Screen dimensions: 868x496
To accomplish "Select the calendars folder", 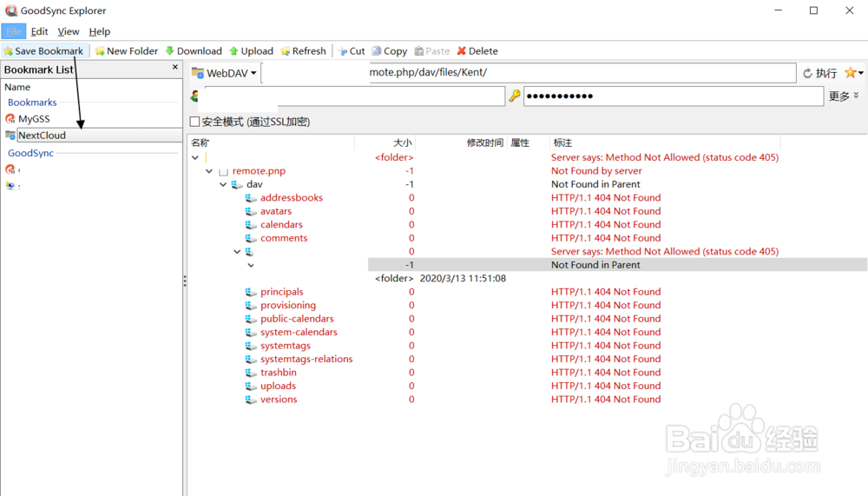I will (x=281, y=224).
